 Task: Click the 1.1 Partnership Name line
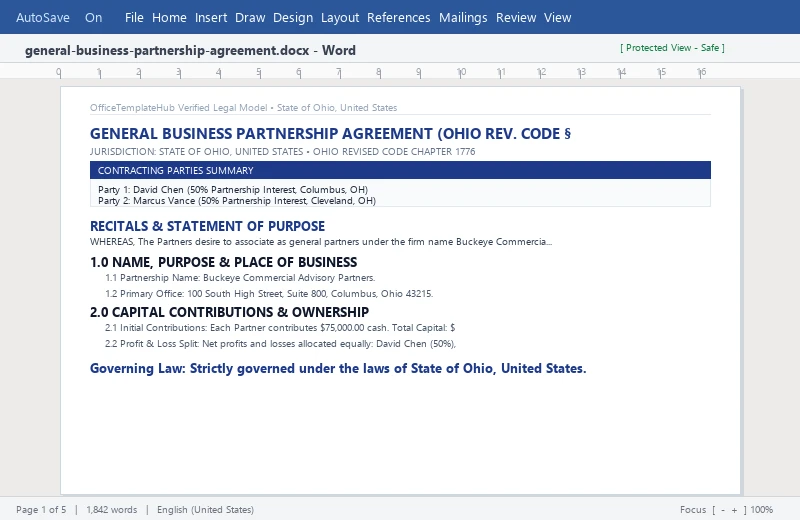point(240,278)
